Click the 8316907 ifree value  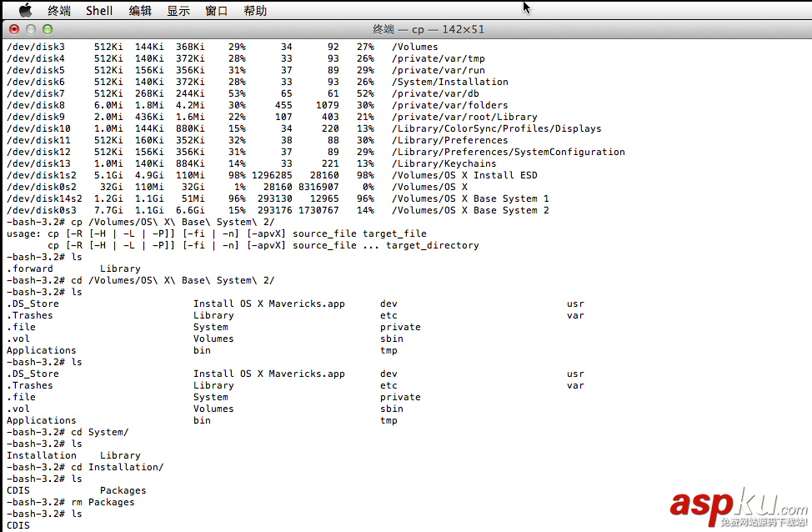click(318, 187)
